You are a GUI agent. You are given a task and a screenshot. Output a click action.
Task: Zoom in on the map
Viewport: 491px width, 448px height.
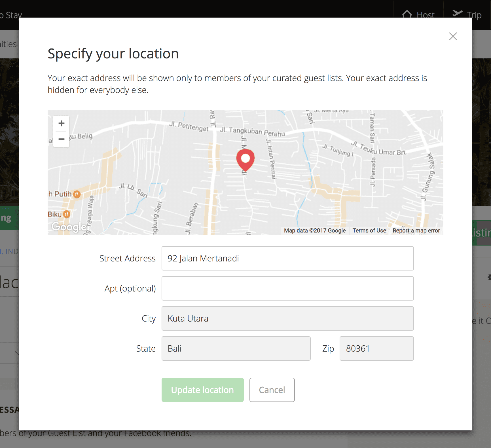tap(61, 124)
